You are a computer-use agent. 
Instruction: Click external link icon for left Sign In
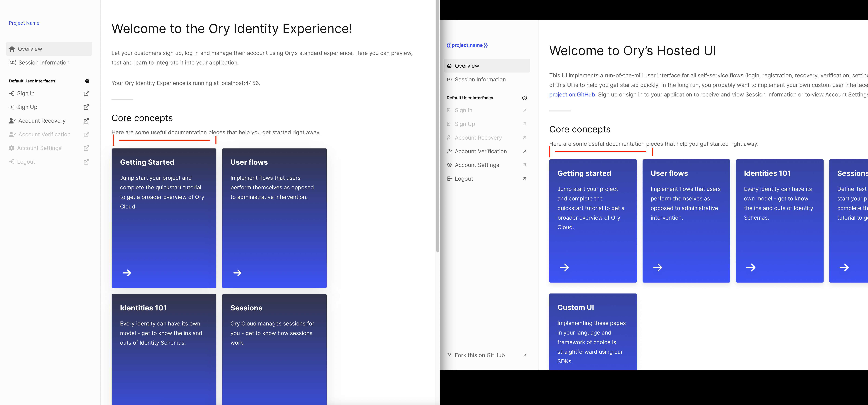[x=87, y=93]
